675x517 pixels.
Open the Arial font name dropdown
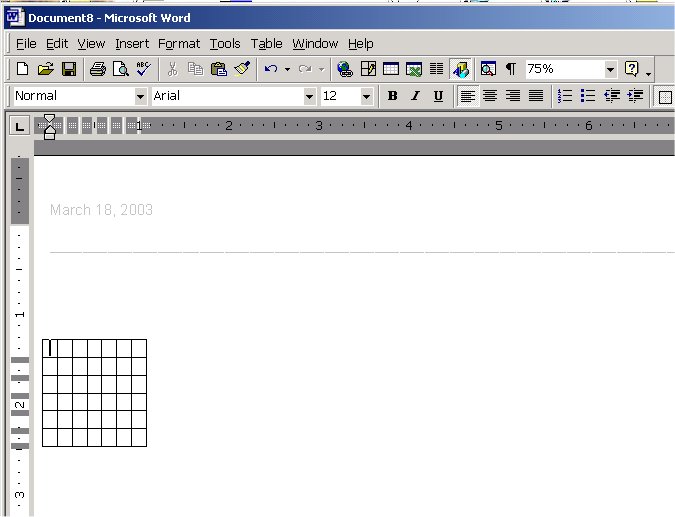point(309,96)
